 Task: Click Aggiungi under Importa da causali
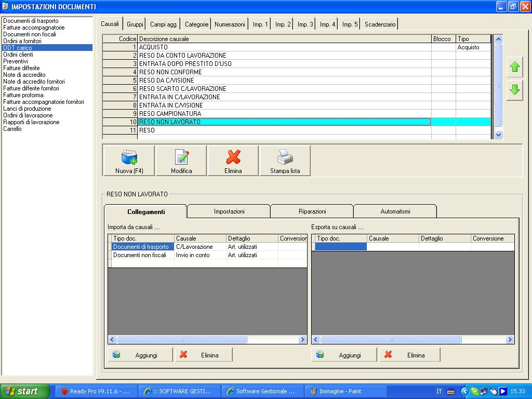coord(140,355)
